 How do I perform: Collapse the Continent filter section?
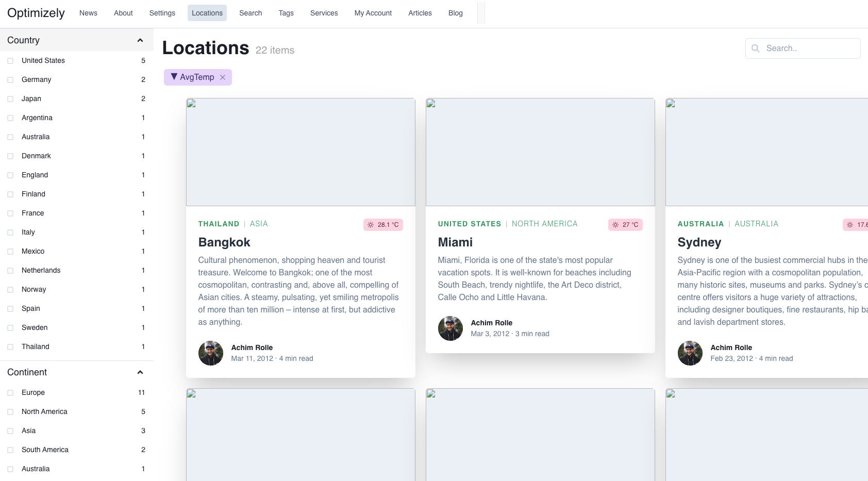coord(140,372)
